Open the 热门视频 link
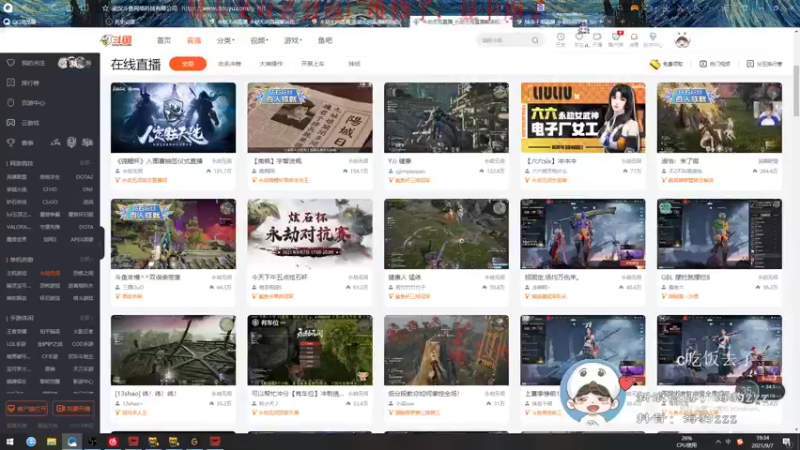The image size is (800, 450). (x=715, y=64)
